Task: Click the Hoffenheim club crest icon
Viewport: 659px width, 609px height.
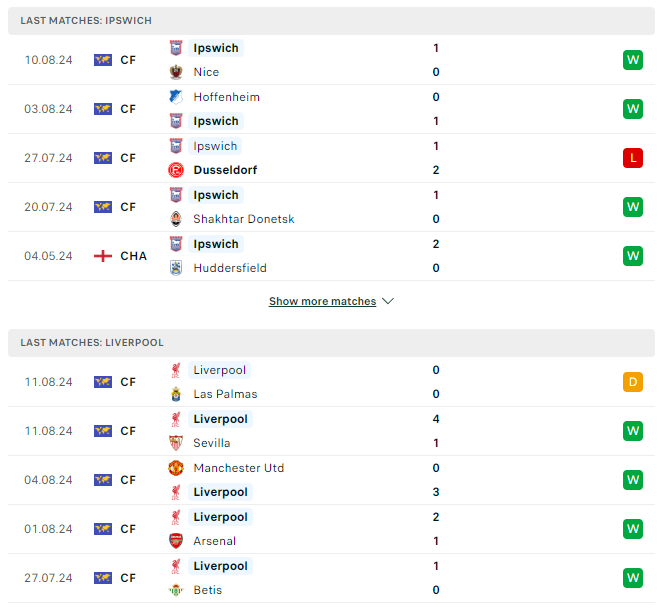Action: (177, 97)
